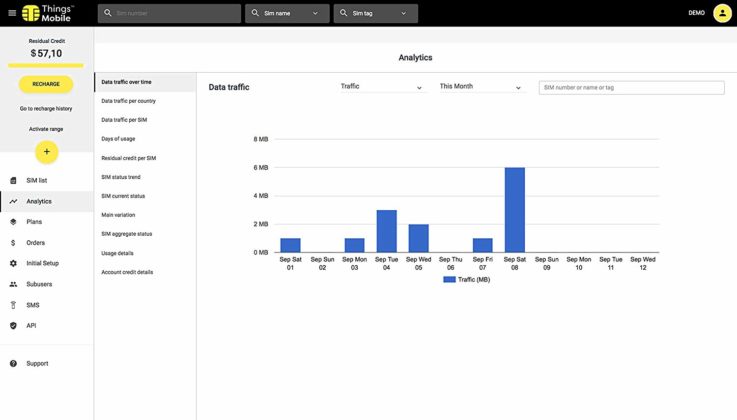Click the yellow plus add button
The width and height of the screenshot is (737, 420).
coord(47,152)
